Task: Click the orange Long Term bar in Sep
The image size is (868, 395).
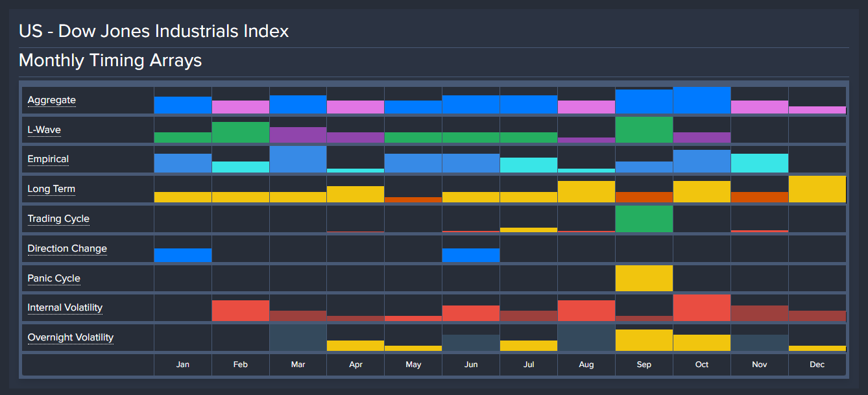Action: 644,197
